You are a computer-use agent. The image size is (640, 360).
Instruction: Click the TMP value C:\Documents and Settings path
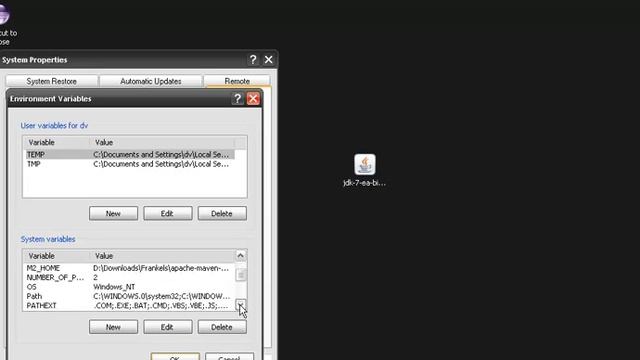(161, 164)
